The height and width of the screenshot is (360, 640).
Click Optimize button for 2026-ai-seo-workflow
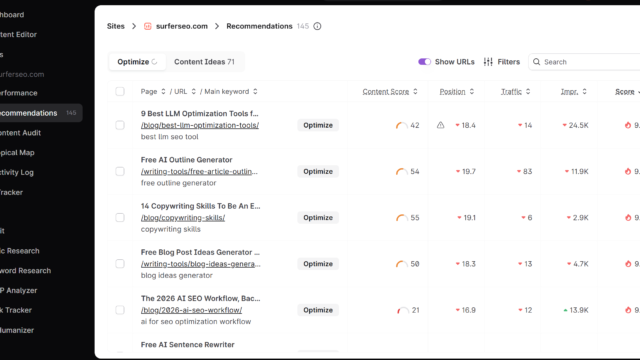click(x=318, y=310)
